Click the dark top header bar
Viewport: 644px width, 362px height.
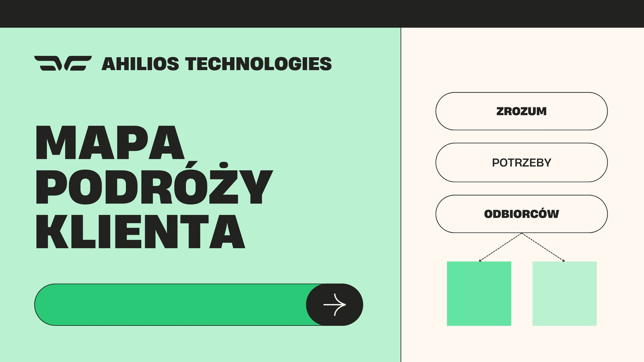(x=322, y=14)
